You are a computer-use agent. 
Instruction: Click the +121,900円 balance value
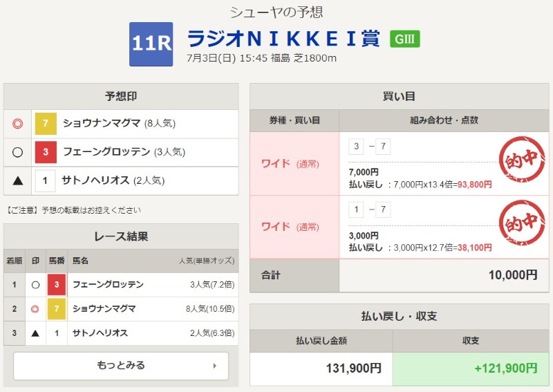(506, 368)
